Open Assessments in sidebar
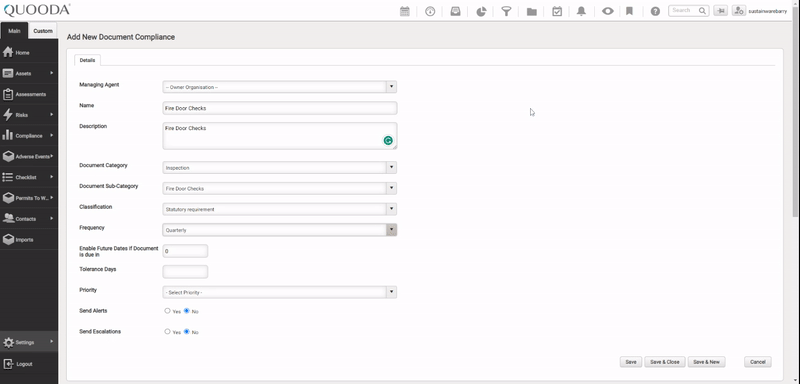 [x=29, y=94]
